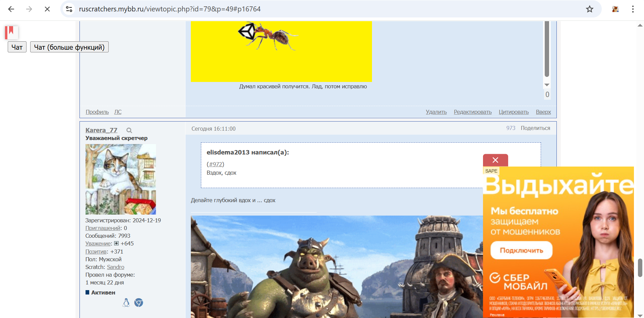Open the Уважение link
Viewport: 644px width, 318px height.
coord(98,243)
